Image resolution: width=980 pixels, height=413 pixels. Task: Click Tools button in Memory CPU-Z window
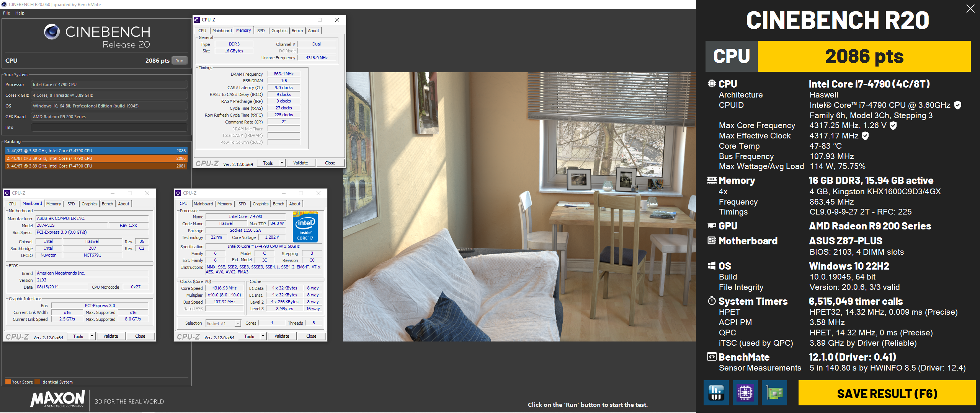tap(268, 163)
